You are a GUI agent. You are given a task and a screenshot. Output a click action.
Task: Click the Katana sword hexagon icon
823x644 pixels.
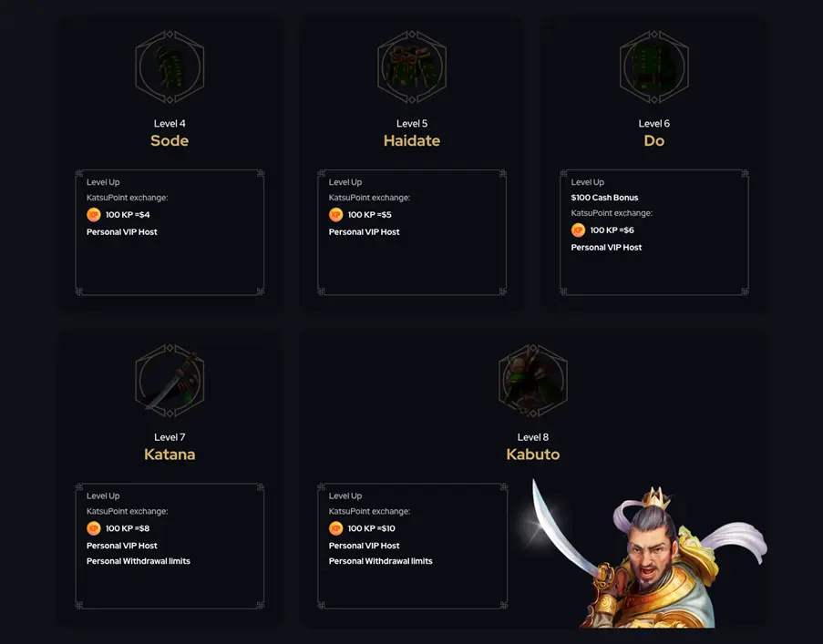tap(170, 381)
